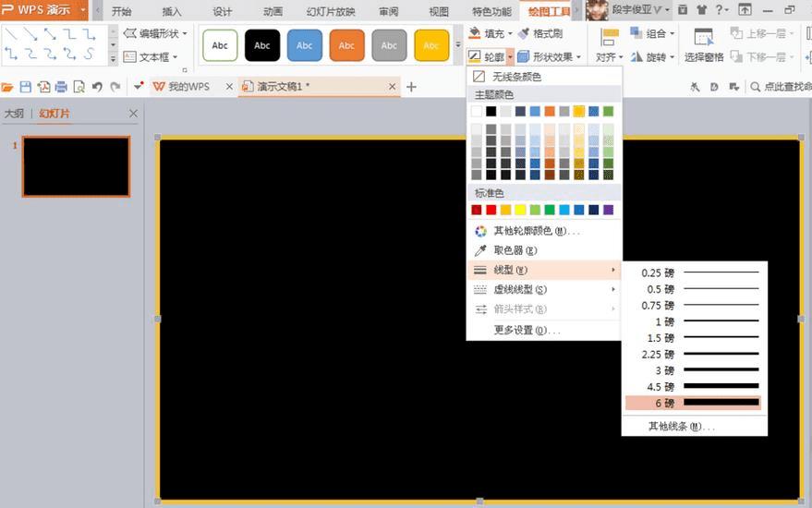Screen dimensions: 812x508
Task: Save the presentation with the floppy icon
Action: click(x=25, y=87)
